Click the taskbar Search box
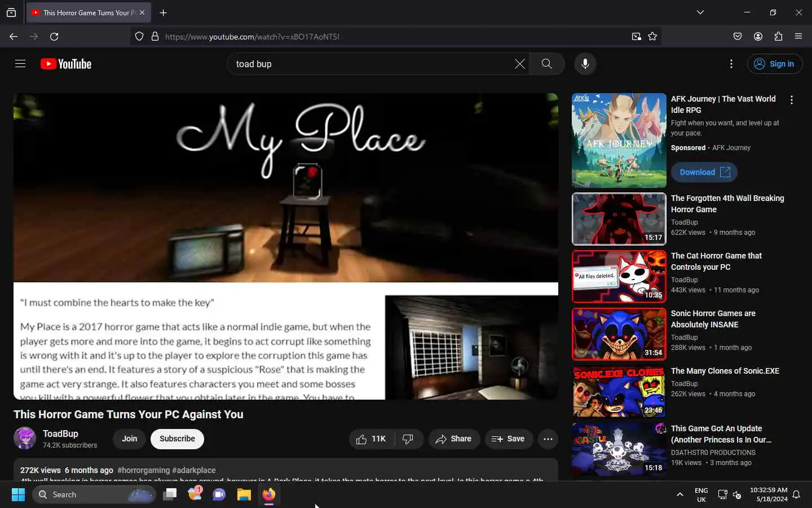The image size is (812, 508). tap(94, 494)
